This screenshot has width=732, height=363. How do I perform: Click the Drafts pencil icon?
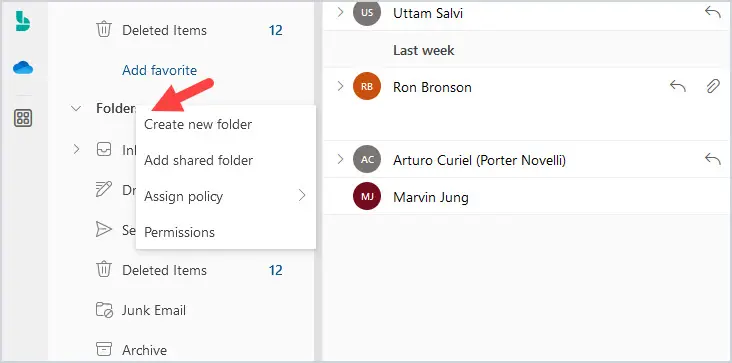104,189
